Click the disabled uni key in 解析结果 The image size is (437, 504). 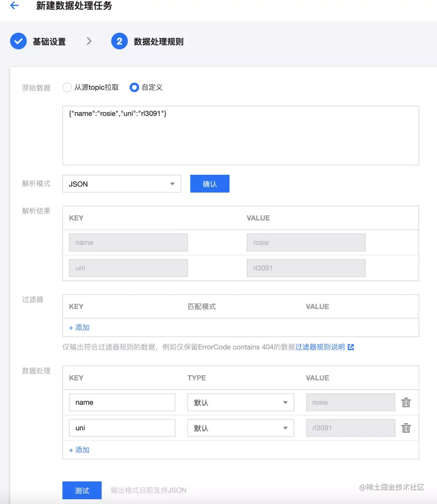(x=128, y=268)
